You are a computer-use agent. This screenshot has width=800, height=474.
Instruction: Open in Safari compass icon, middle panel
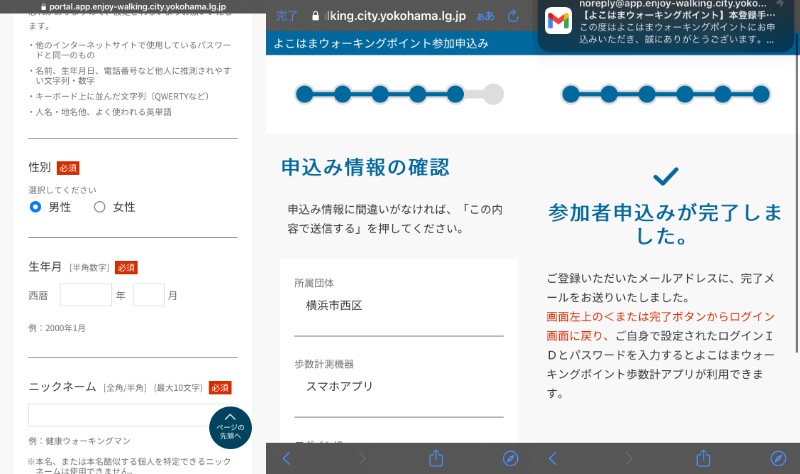point(511,459)
